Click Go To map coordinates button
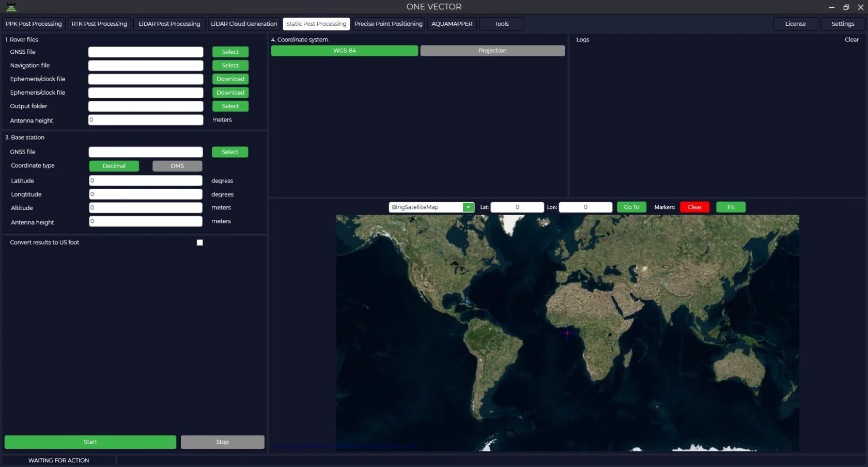Image resolution: width=868 pixels, height=467 pixels. 631,207
